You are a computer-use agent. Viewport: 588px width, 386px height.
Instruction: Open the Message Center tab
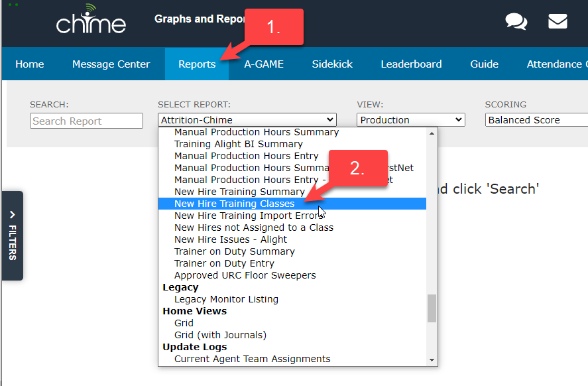pos(111,64)
